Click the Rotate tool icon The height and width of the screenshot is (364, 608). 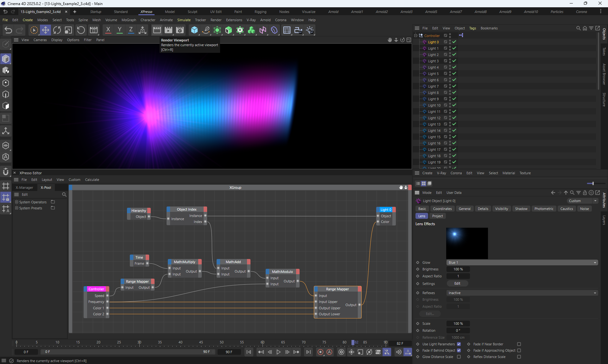coord(57,30)
